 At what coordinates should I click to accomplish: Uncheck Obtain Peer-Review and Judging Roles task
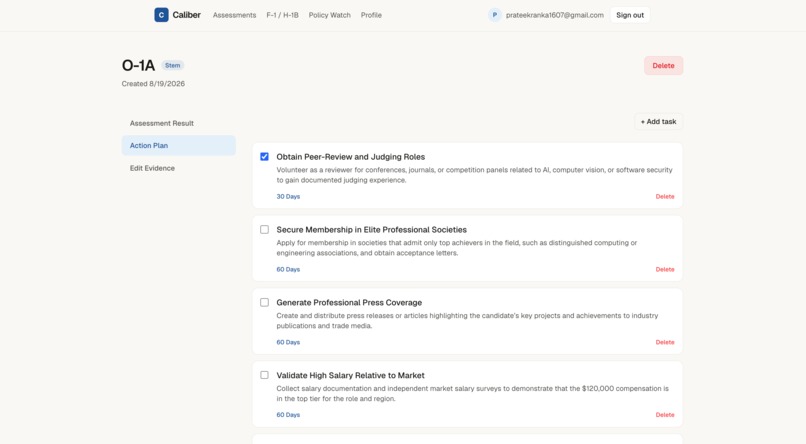[264, 157]
